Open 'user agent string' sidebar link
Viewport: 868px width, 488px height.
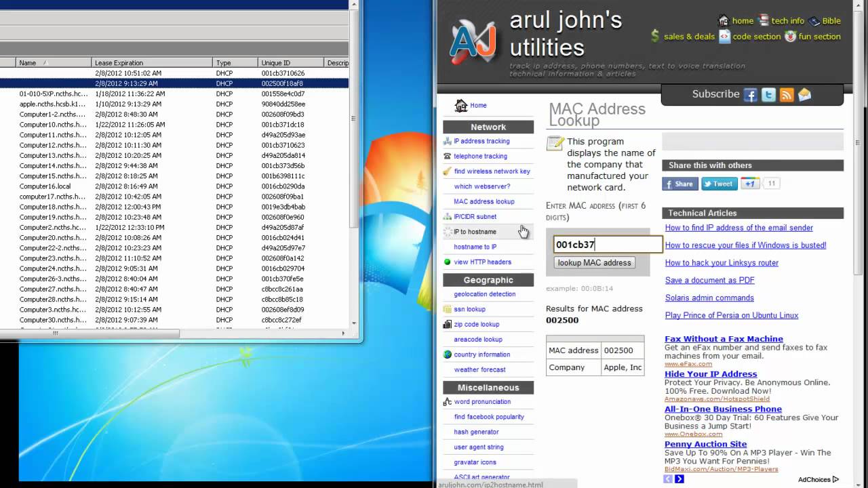pyautogui.click(x=479, y=447)
